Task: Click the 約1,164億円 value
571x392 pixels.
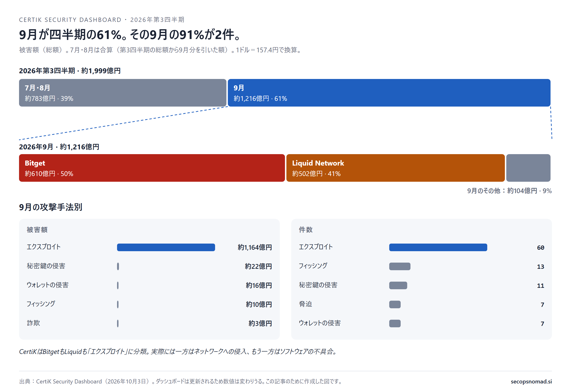Action: pos(255,247)
